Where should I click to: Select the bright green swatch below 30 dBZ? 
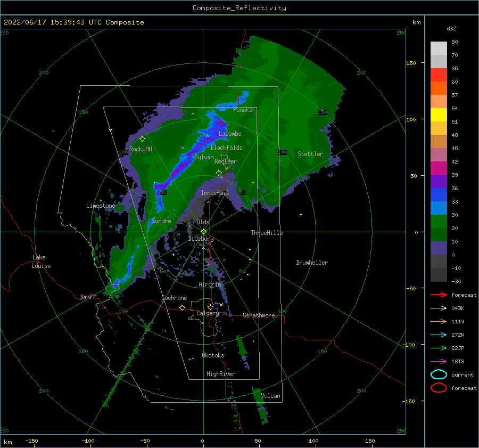click(439, 221)
